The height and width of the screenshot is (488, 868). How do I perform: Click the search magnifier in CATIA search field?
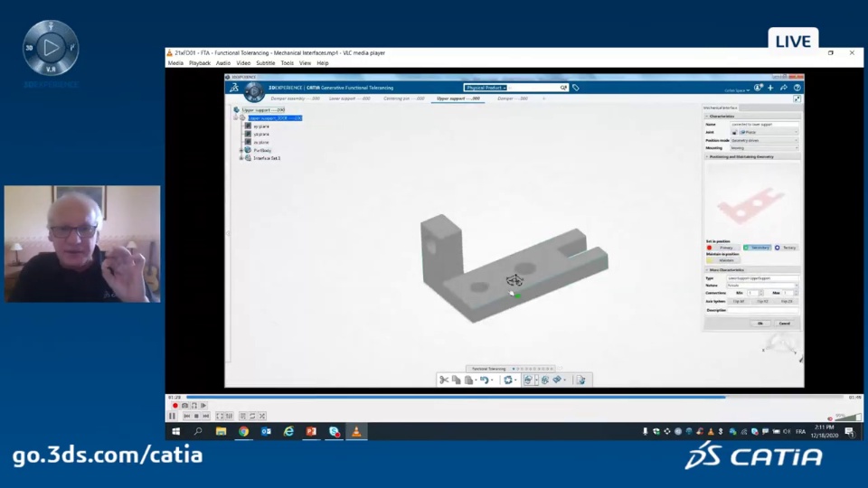point(563,88)
